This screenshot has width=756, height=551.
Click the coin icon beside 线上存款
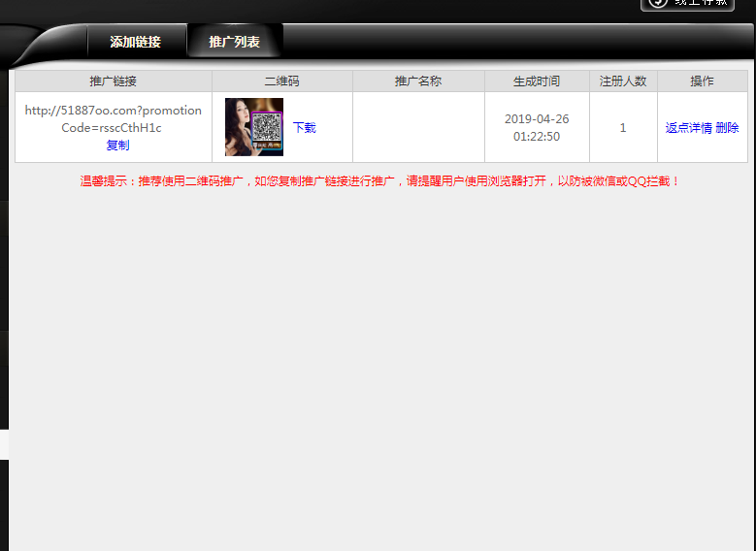tap(658, 3)
